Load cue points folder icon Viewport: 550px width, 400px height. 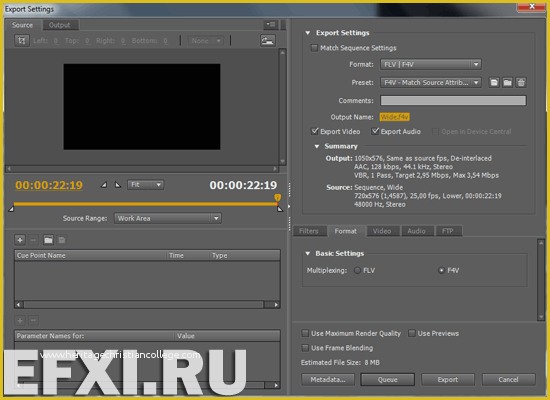point(48,240)
